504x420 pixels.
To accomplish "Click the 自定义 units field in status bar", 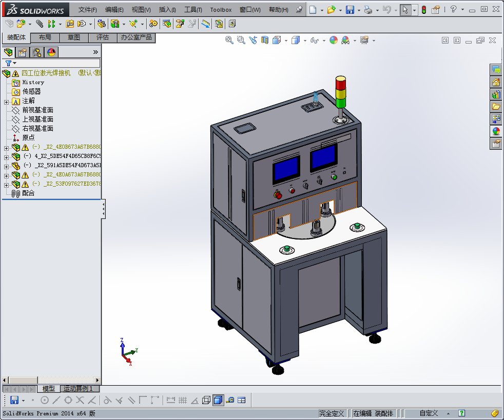I will (x=429, y=413).
